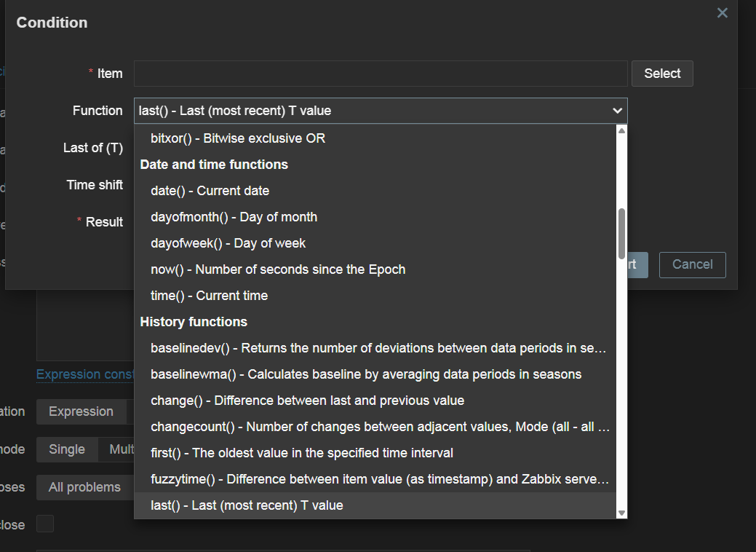Pick first() - The oldest value option
Image resolution: width=756 pixels, height=552 pixels.
click(375, 453)
